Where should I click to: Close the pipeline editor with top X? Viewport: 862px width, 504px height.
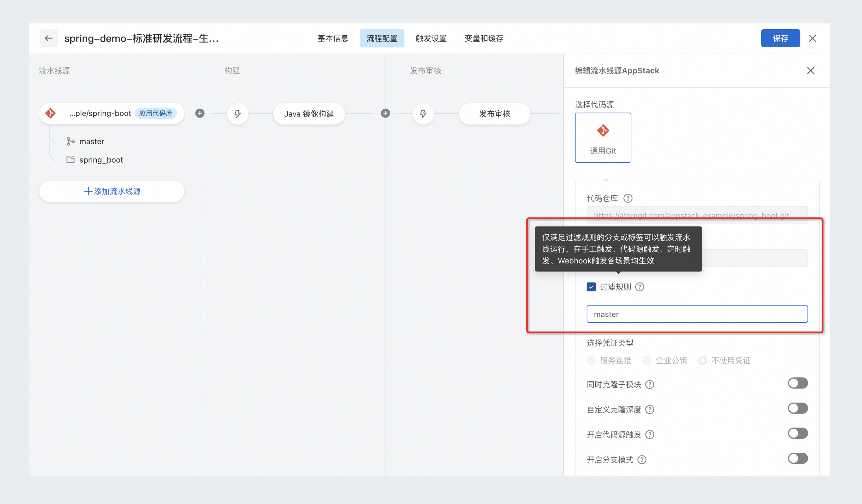tap(812, 38)
